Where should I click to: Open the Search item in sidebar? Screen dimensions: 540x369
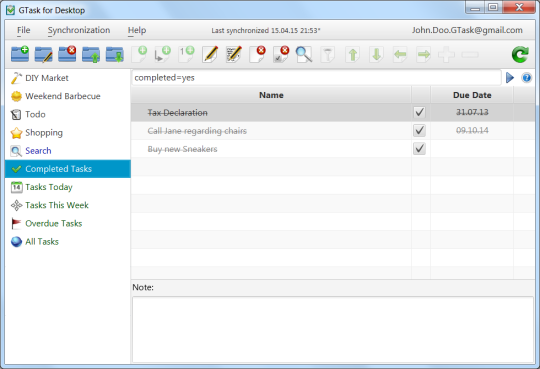coord(68,151)
